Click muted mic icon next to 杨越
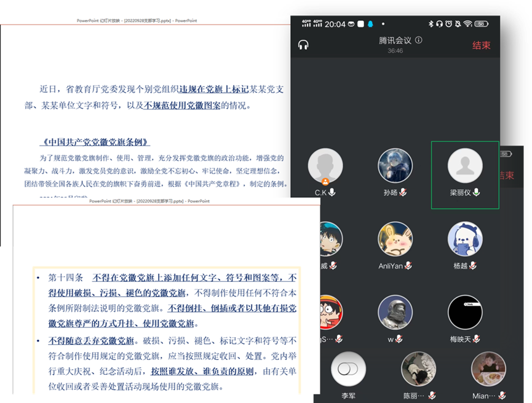 [x=474, y=265]
